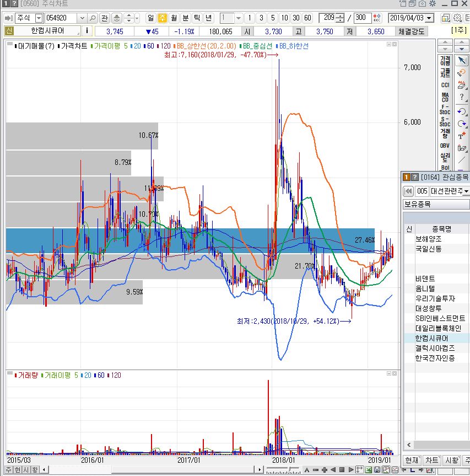Click the bottom toolbar save disk icon
Screen dimensions: 470x476
pos(377,470)
